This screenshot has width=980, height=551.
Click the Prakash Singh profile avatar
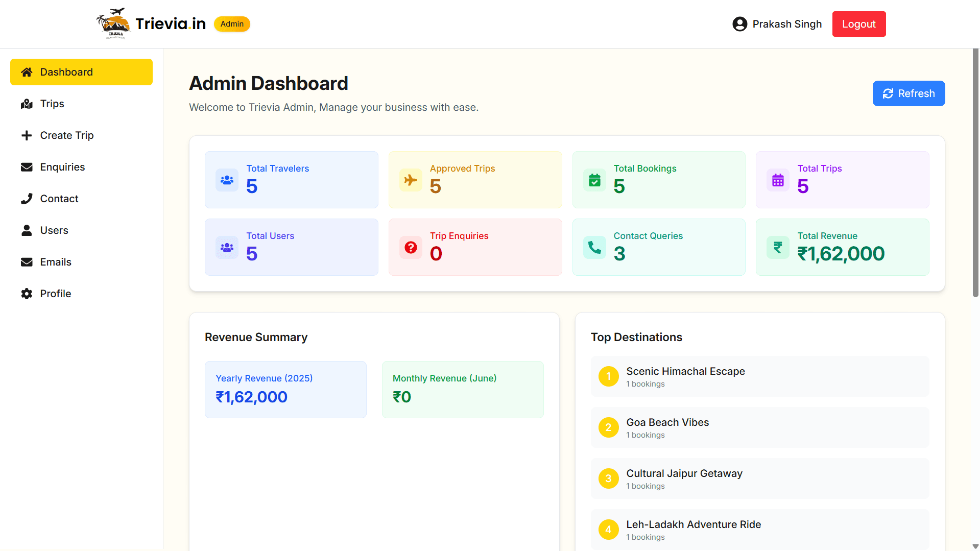[x=740, y=24]
